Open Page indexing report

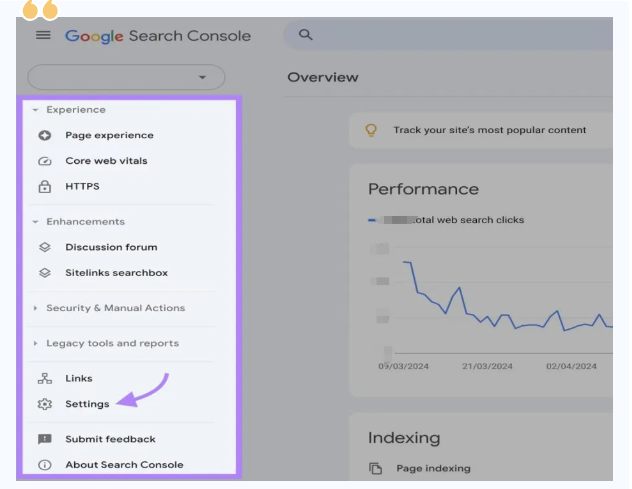coord(433,468)
